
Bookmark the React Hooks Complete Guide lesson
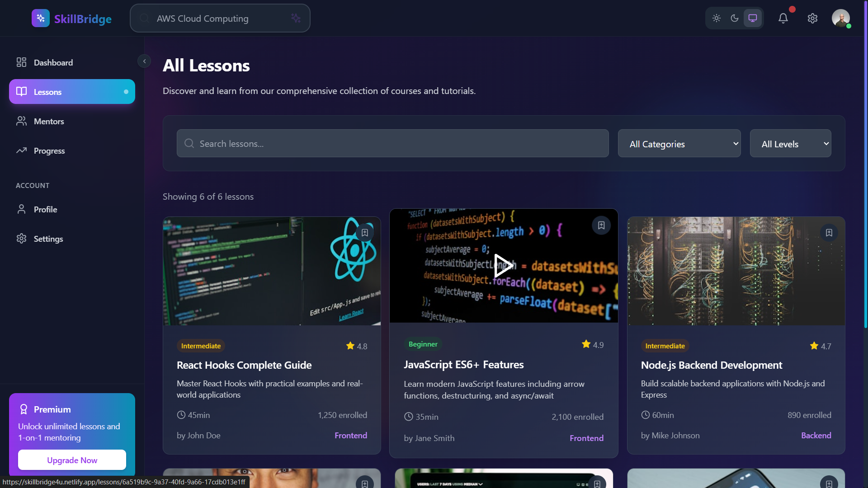(x=365, y=233)
